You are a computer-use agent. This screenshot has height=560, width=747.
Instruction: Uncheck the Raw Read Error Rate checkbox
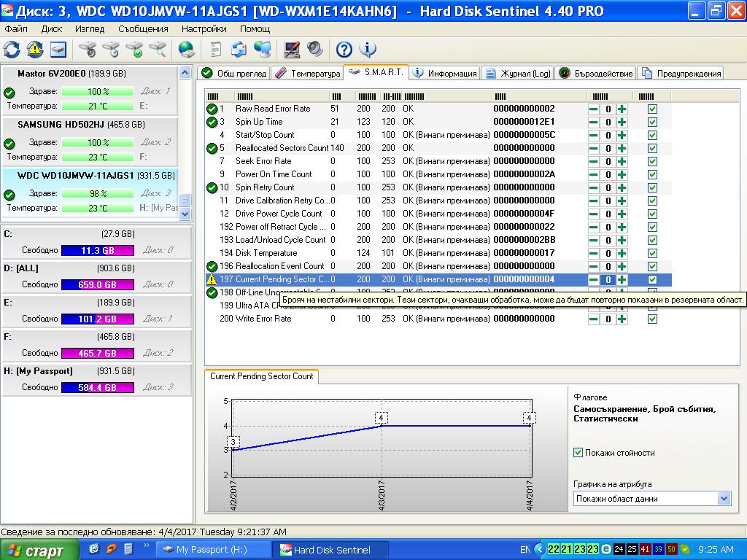(x=652, y=109)
